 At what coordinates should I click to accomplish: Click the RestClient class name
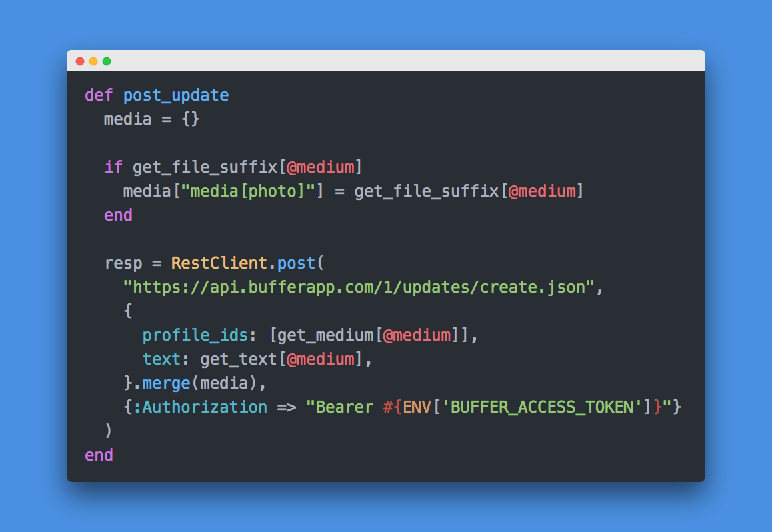click(x=219, y=263)
